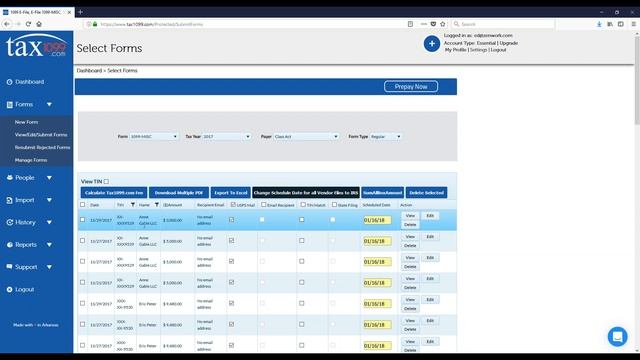Click the blue plus add button in header
The image size is (640, 360).
(431, 44)
